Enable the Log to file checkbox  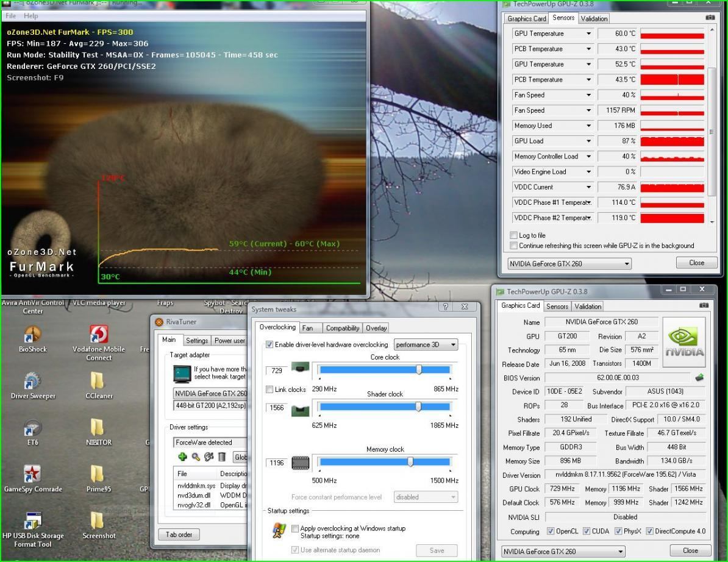(x=513, y=235)
